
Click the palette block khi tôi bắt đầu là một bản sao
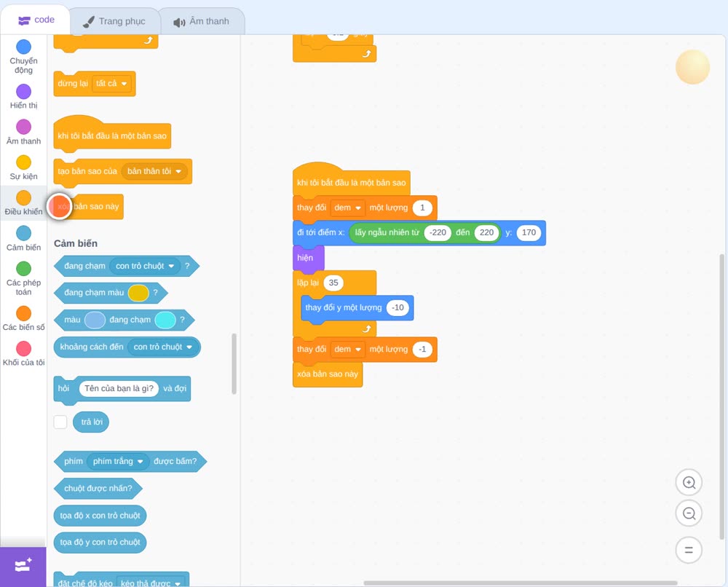112,136
